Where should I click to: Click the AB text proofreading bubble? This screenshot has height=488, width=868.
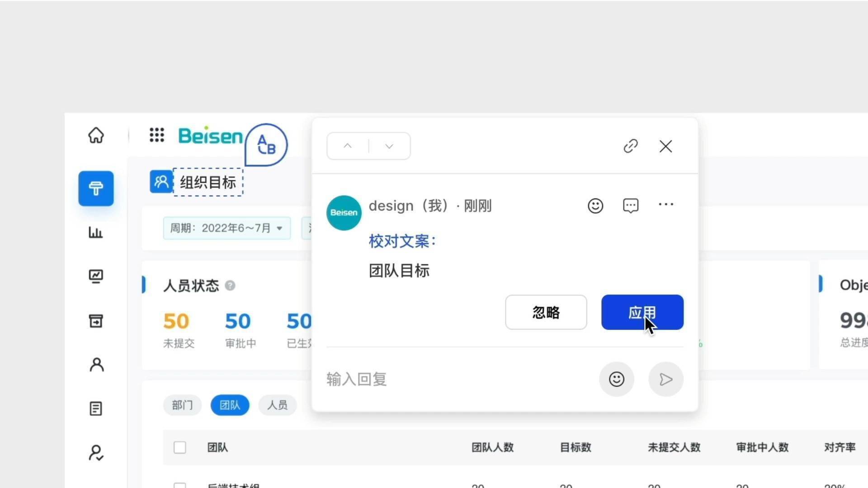[x=266, y=145]
